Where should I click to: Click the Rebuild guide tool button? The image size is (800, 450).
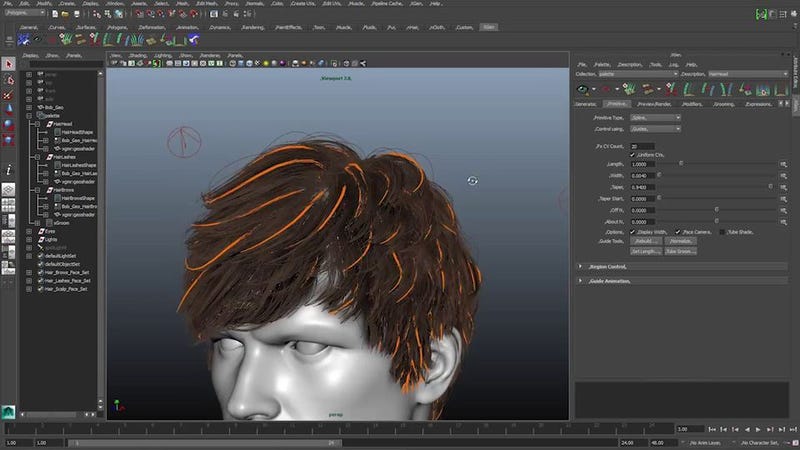(x=645, y=241)
